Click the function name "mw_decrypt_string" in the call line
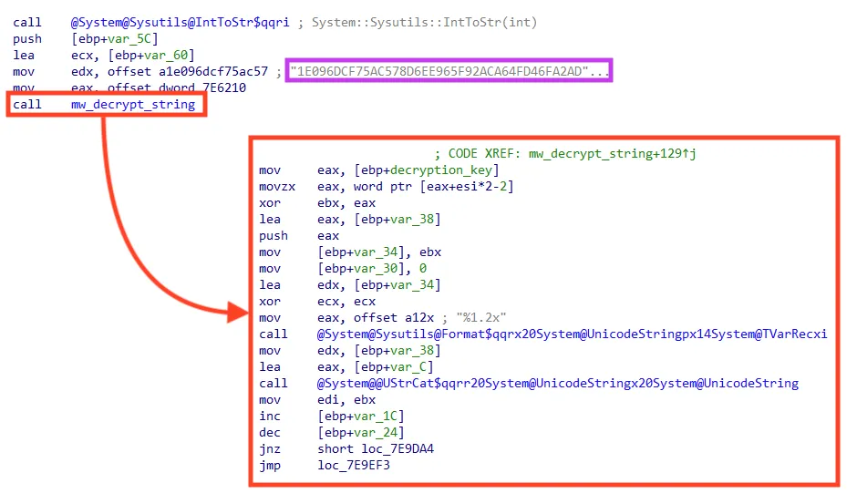This screenshot has height=504, width=857. click(133, 105)
